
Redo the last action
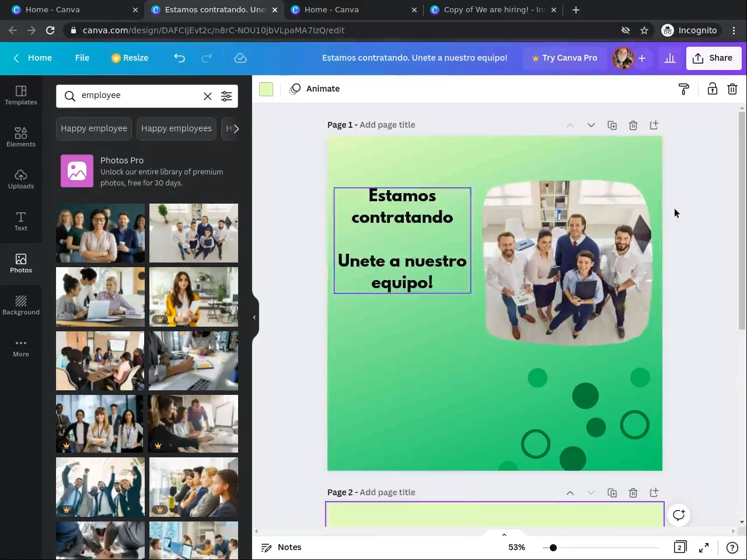coord(207,58)
